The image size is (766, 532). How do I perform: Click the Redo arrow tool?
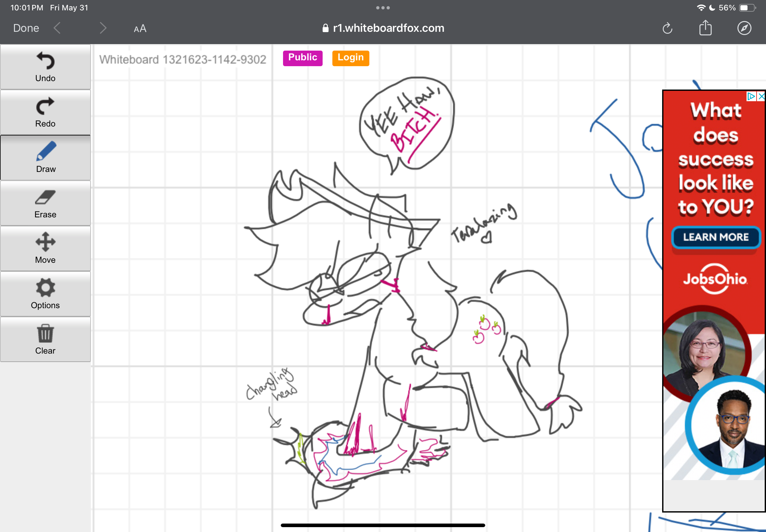click(x=45, y=112)
